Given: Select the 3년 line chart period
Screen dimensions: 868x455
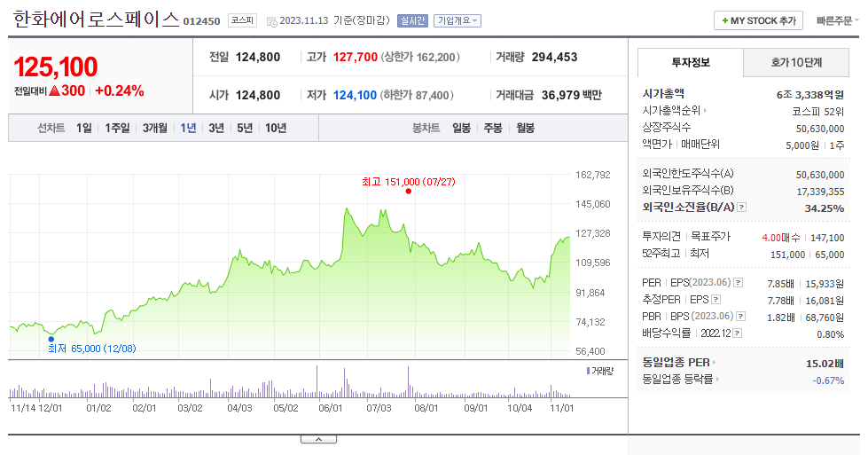Looking at the screenshot, I should click(x=216, y=129).
